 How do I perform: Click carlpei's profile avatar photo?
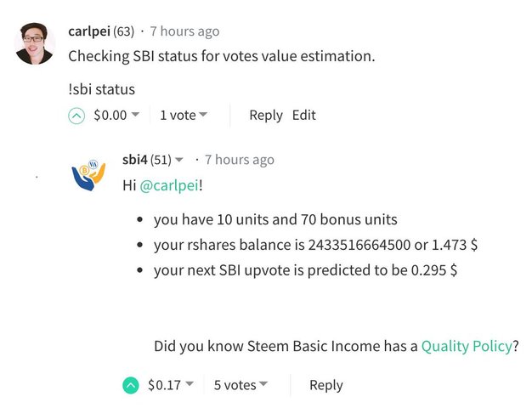tap(35, 42)
